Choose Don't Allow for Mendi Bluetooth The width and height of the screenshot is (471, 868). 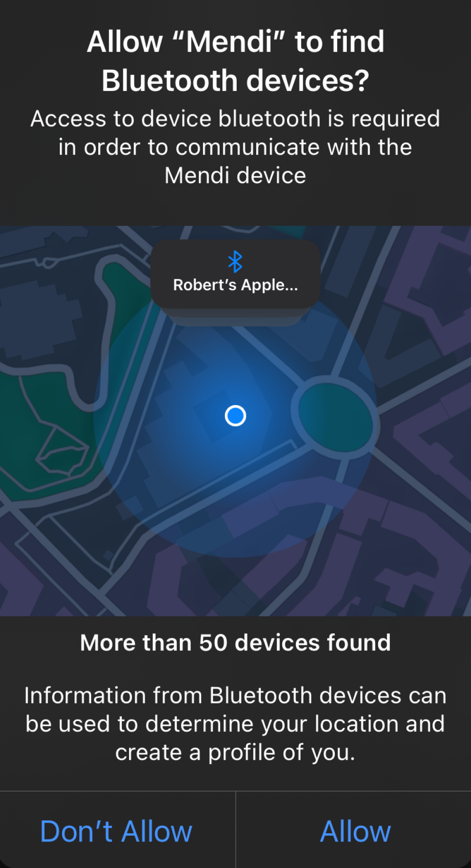click(x=116, y=831)
